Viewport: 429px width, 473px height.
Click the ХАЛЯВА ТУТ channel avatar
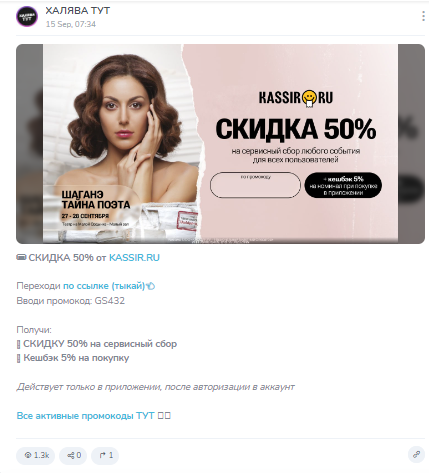(x=27, y=16)
